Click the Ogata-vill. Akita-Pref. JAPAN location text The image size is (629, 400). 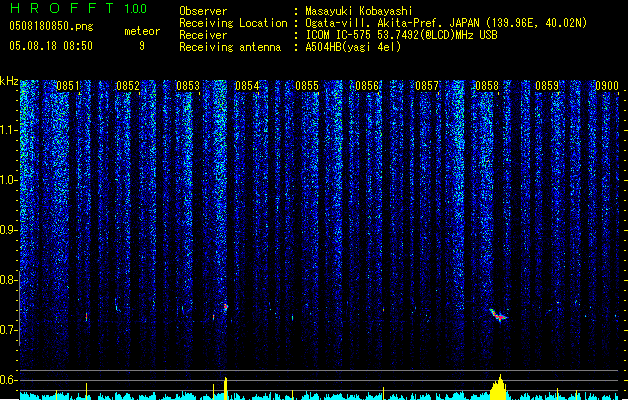[x=446, y=23]
